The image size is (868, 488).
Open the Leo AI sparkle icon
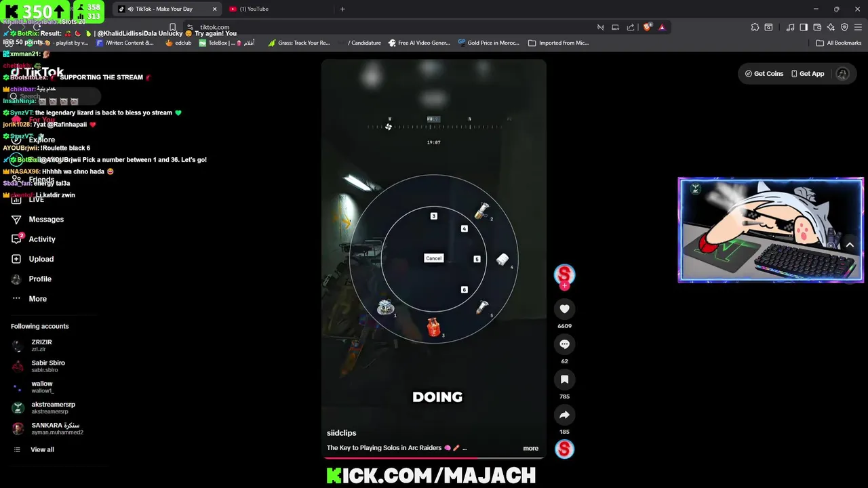[x=831, y=27]
